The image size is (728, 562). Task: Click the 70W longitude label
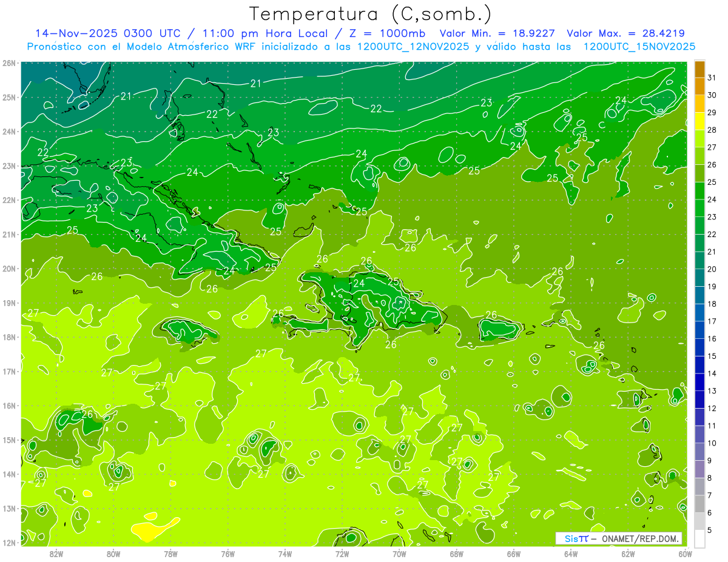(x=399, y=554)
